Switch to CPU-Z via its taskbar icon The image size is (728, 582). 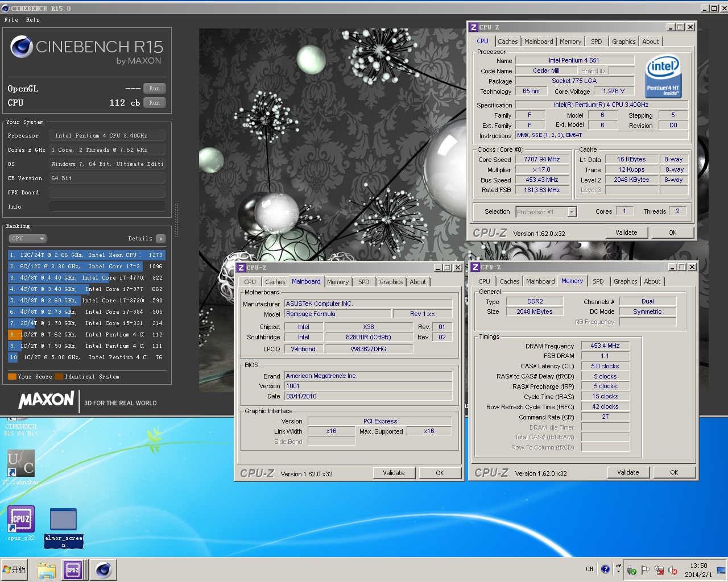73,570
